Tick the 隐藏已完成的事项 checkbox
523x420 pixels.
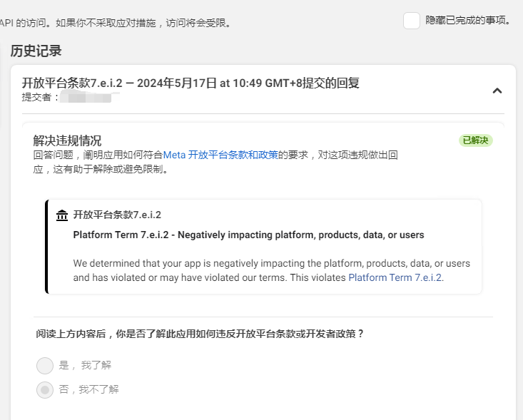(x=411, y=21)
